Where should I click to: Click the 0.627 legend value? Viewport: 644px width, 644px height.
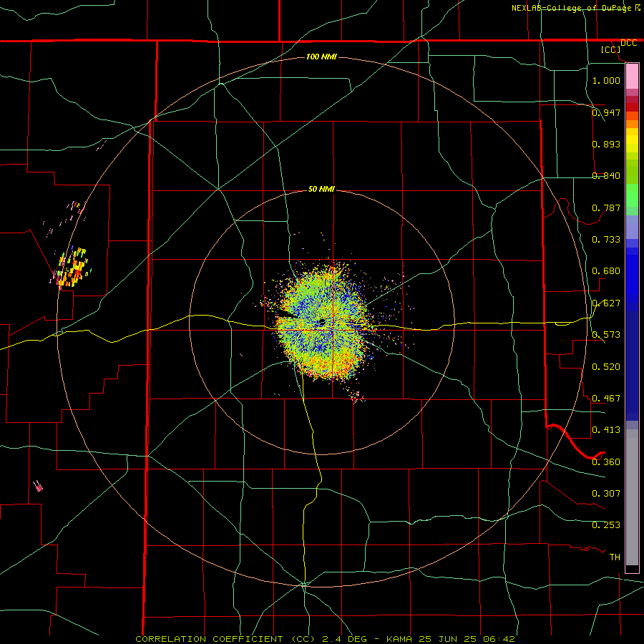point(606,303)
